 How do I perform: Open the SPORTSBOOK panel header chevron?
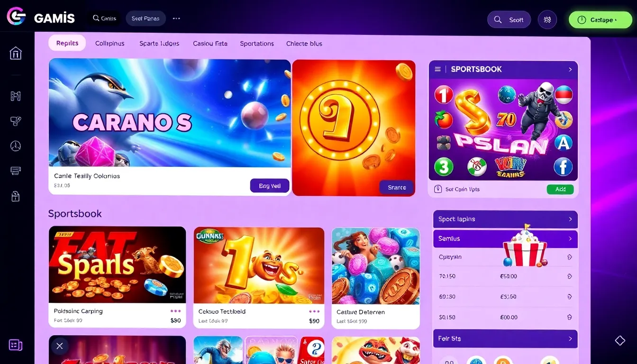[570, 69]
